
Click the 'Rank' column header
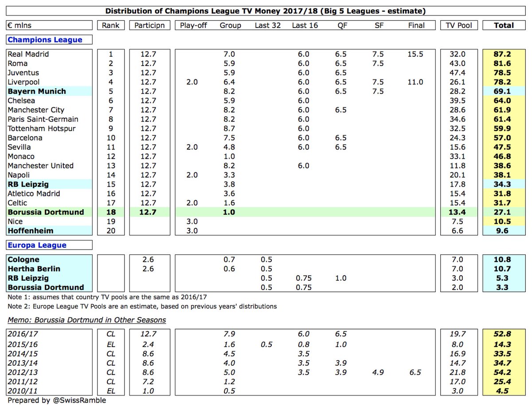(110, 25)
